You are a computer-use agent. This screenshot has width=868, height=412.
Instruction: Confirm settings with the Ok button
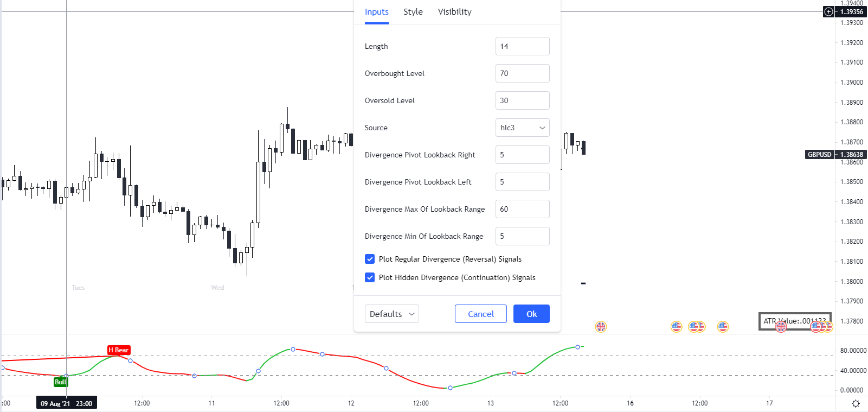pos(531,314)
